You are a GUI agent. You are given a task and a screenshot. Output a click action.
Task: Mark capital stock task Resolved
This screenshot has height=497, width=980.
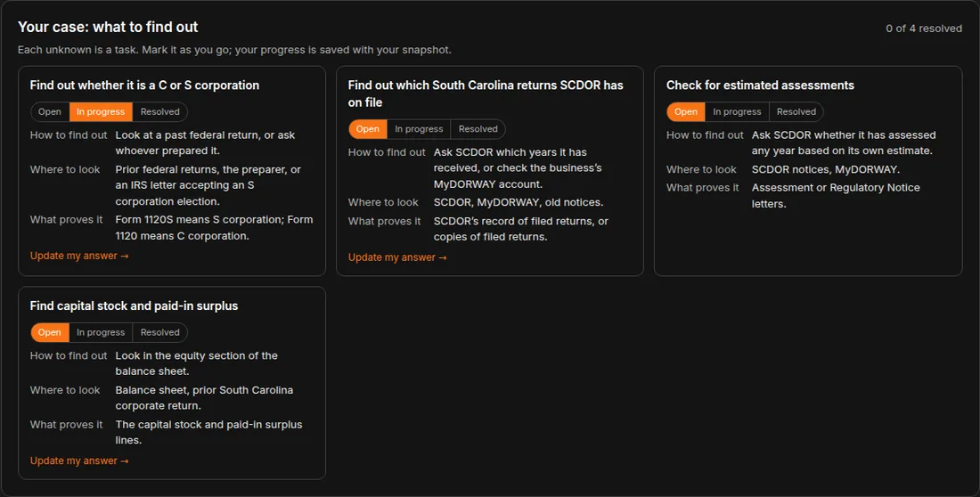click(x=160, y=332)
